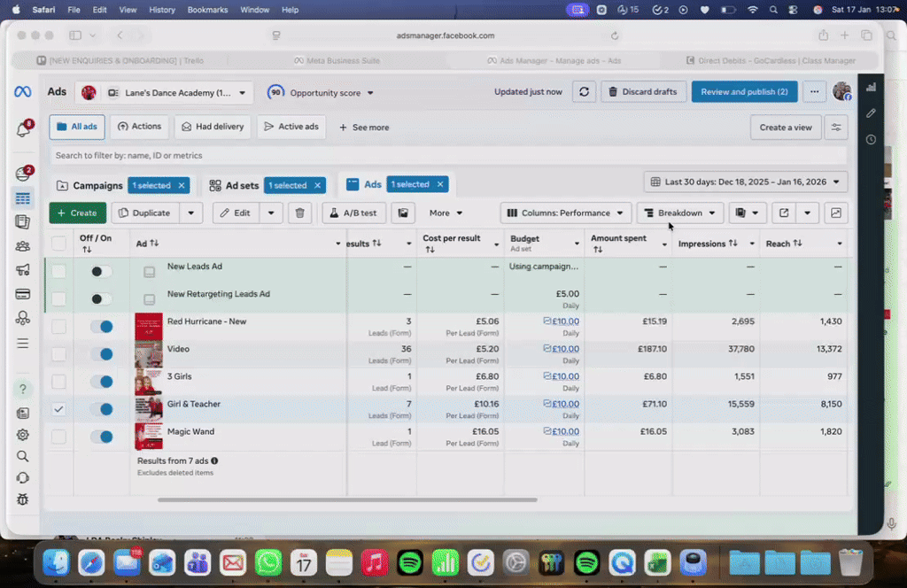Click Discard drafts button
The height and width of the screenshot is (588, 907).
(643, 92)
